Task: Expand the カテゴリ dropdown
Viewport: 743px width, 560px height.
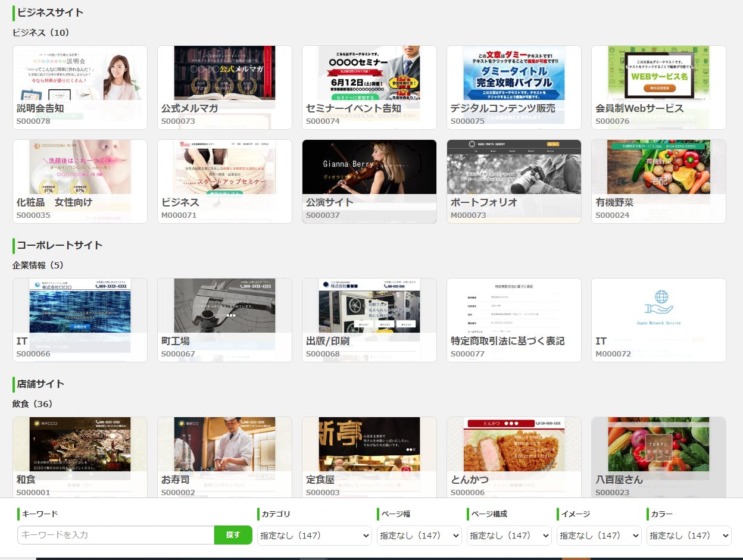Action: tap(314, 536)
